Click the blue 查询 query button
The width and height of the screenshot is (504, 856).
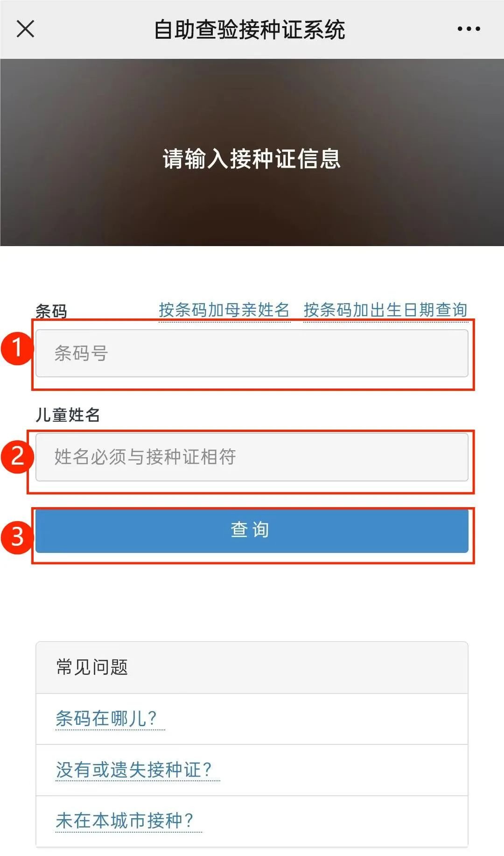[252, 531]
